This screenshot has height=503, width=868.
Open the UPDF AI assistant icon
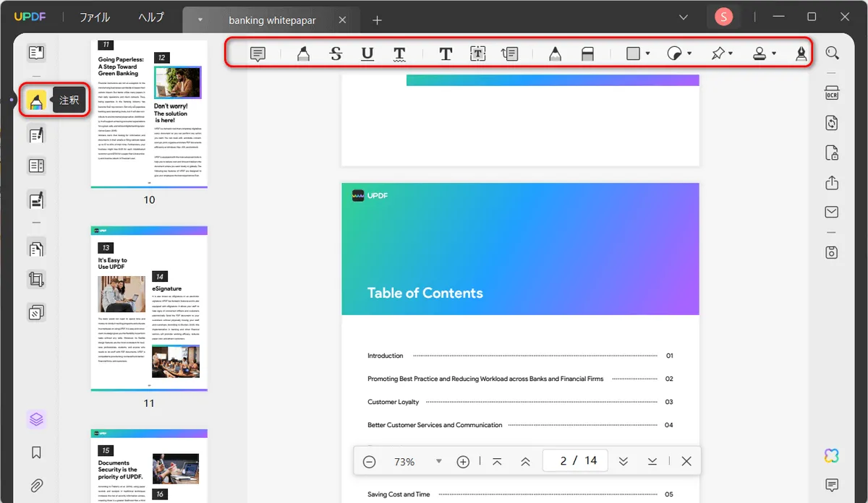[x=832, y=455]
